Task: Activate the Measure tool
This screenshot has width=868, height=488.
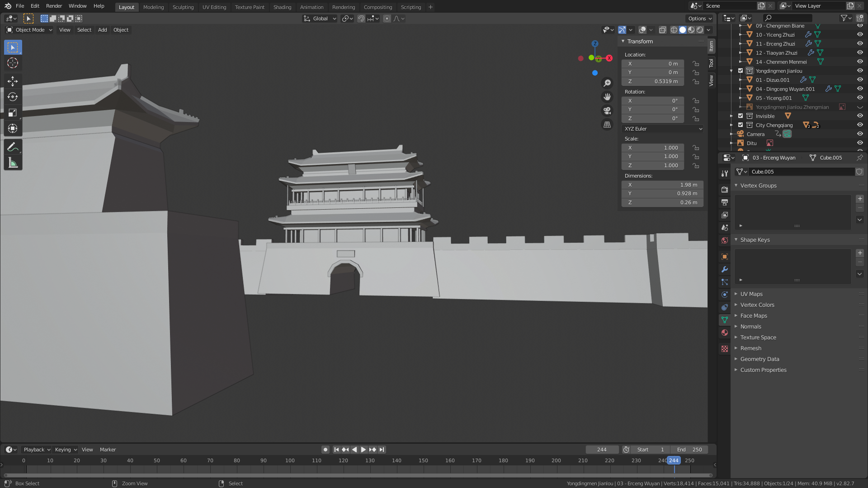Action: click(13, 162)
